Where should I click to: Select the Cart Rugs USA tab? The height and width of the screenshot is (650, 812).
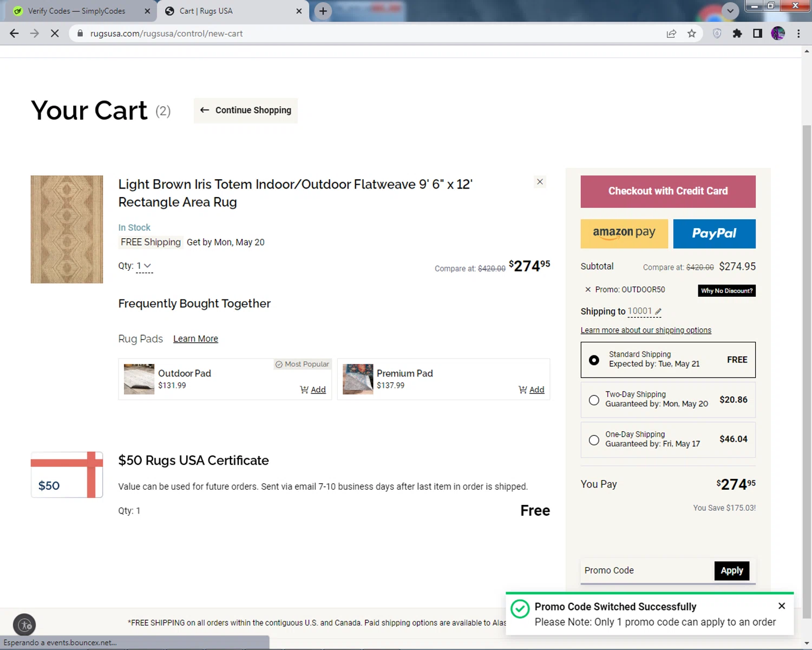(233, 11)
